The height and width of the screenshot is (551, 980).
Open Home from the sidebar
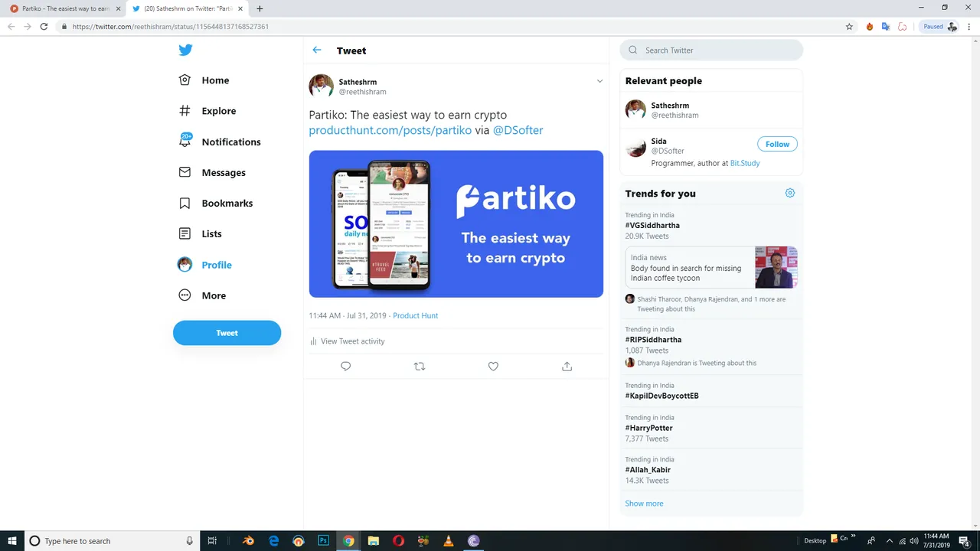(x=204, y=80)
